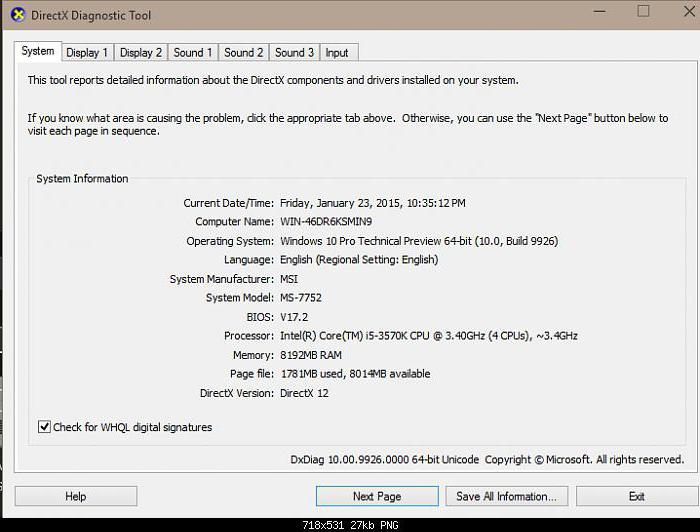The height and width of the screenshot is (532, 700).
Task: Click the Windows 10 Pro Technical Preview text
Action: (419, 241)
